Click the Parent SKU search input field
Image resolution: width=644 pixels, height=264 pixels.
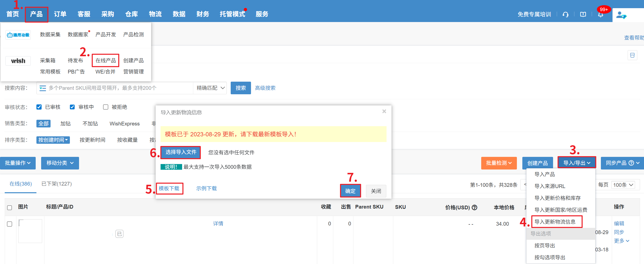(119, 88)
